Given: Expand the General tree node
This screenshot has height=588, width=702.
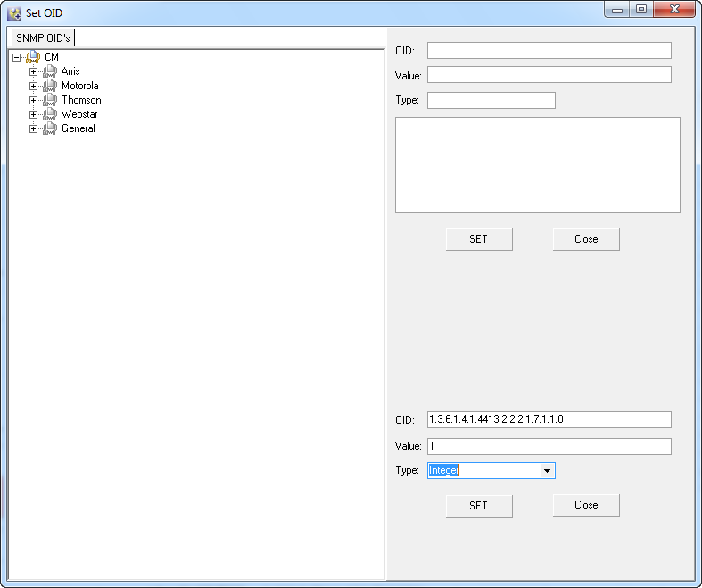Looking at the screenshot, I should click(x=33, y=129).
